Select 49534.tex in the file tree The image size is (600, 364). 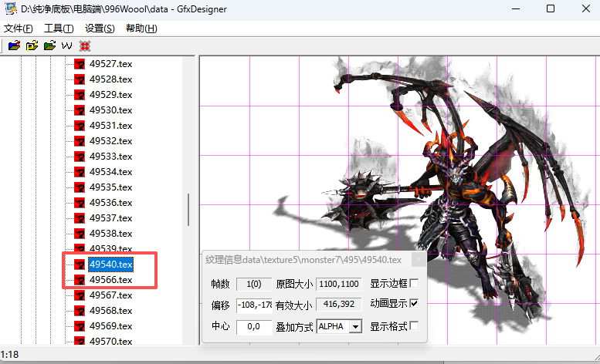(x=110, y=172)
